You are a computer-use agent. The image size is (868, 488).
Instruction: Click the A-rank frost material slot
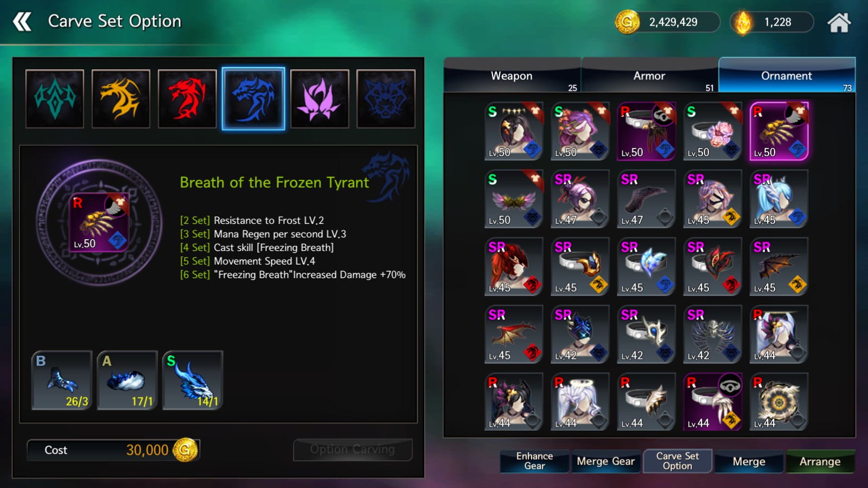[127, 380]
